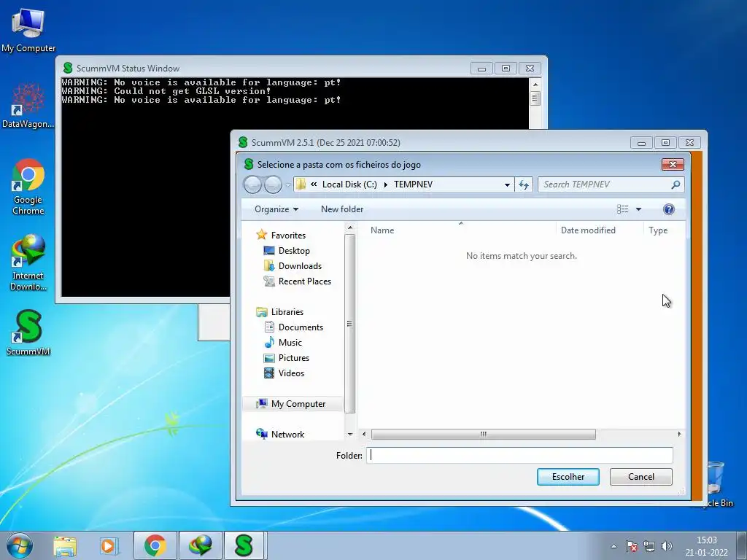Screen dimensions: 747x560
Task: Select Desktop under Favorites
Action: tap(294, 251)
